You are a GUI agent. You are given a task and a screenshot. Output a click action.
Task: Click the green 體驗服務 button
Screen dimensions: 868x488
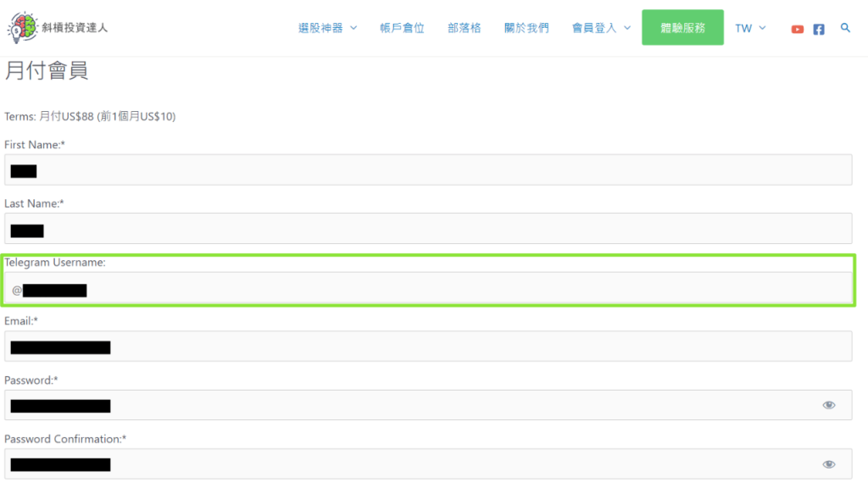682,27
